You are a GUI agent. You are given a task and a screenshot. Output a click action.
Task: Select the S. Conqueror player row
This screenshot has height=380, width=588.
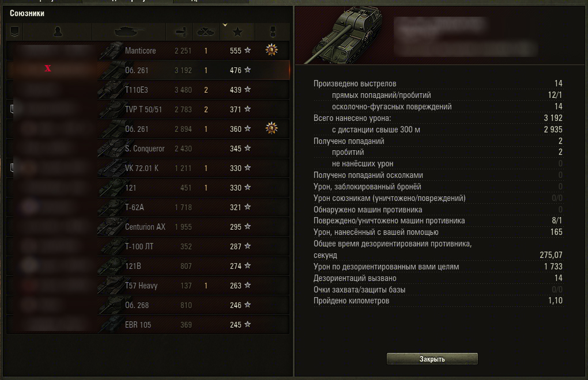pyautogui.click(x=148, y=149)
